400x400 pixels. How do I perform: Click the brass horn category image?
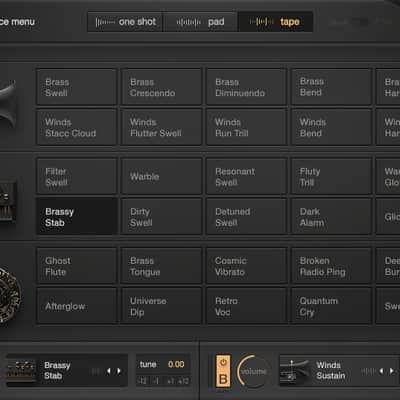(7, 104)
